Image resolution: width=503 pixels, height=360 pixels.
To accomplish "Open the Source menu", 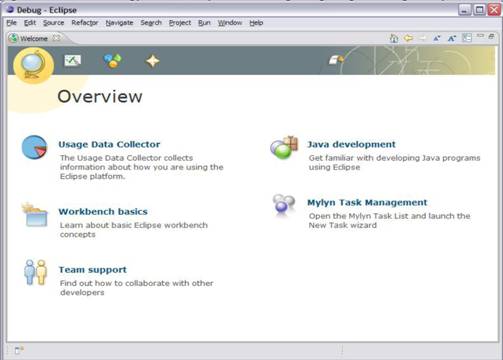I will 53,23.
